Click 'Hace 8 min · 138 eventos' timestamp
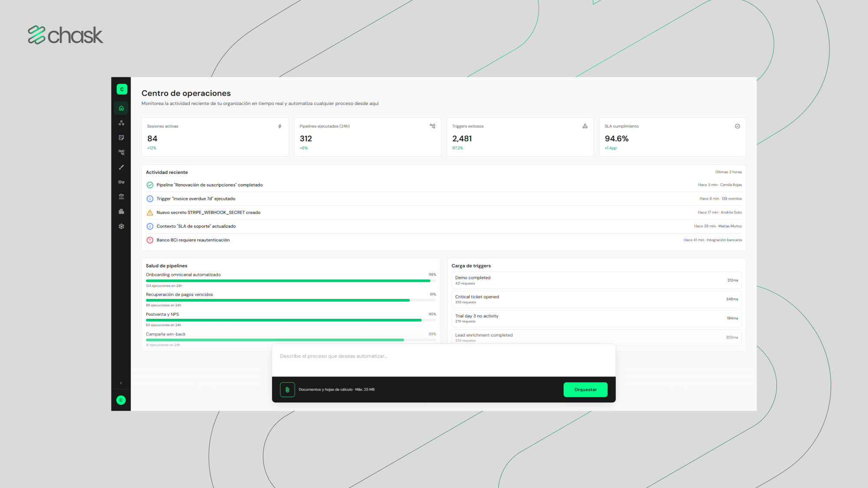 coord(720,199)
